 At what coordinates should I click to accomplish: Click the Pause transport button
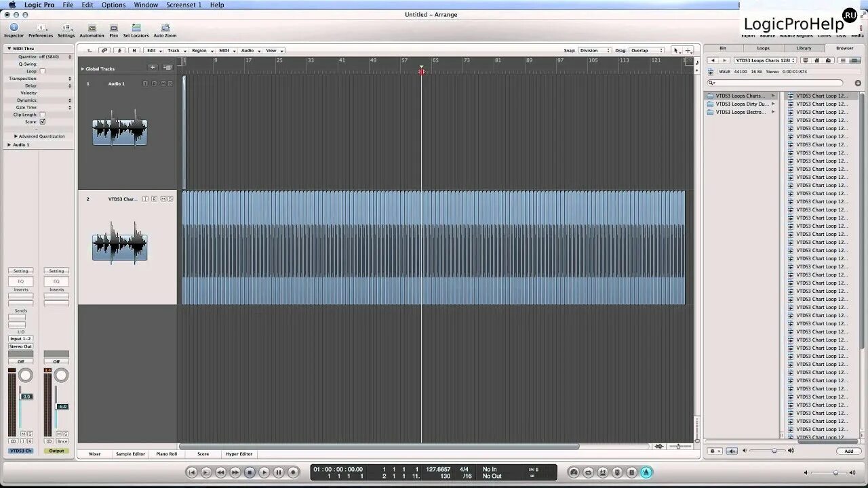279,472
